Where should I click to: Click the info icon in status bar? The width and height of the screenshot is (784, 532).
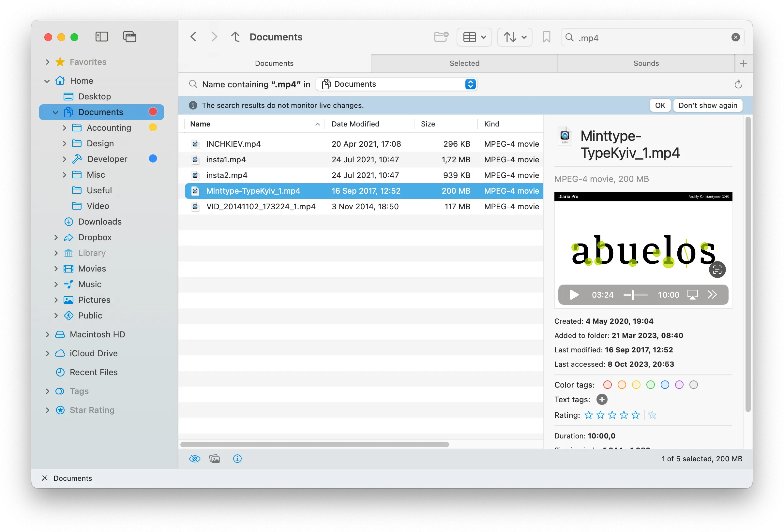point(237,459)
